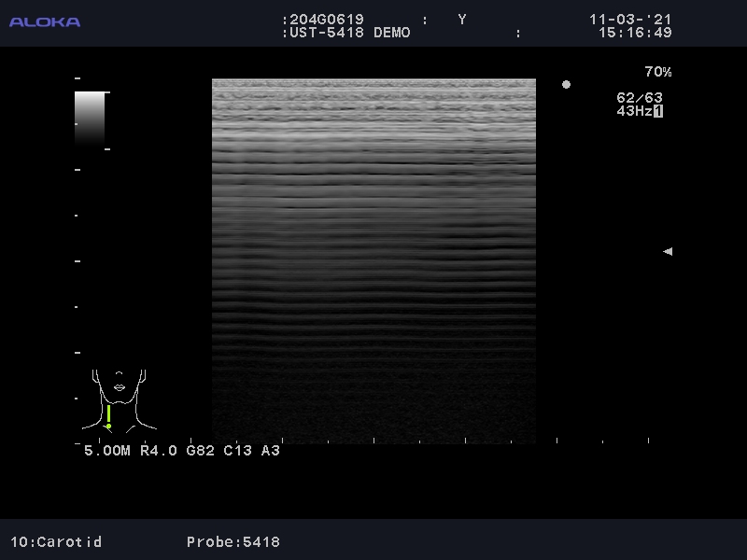Click the 15:16:49 time display

click(x=635, y=33)
